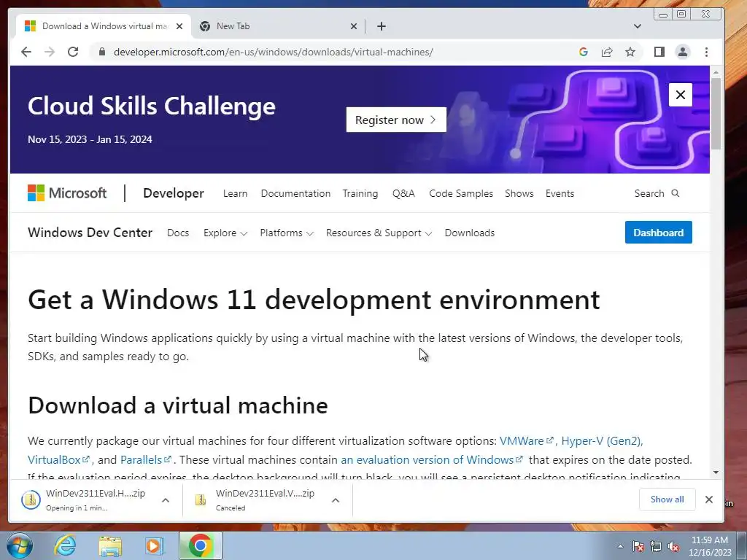Go back using the browser back arrow
This screenshot has height=560, width=747.
26,52
